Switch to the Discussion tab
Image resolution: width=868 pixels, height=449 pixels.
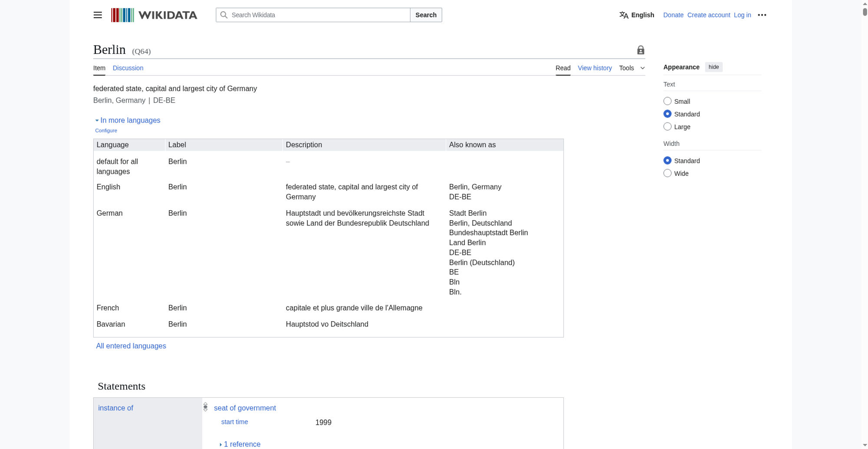[x=128, y=68]
